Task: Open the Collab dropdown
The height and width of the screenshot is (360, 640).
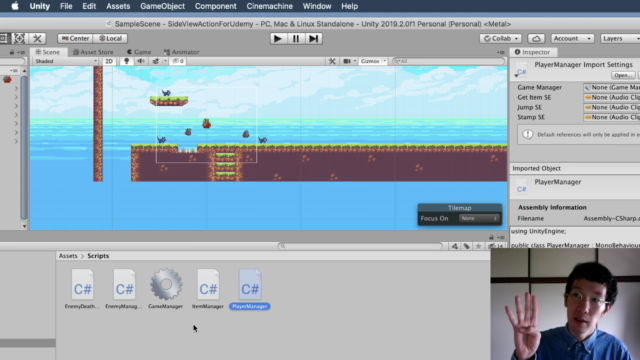Action: [500, 38]
